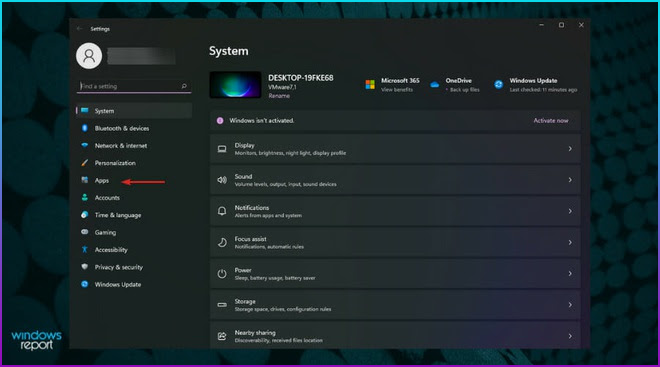Close the Settings window
The width and height of the screenshot is (660, 367).
(x=581, y=25)
